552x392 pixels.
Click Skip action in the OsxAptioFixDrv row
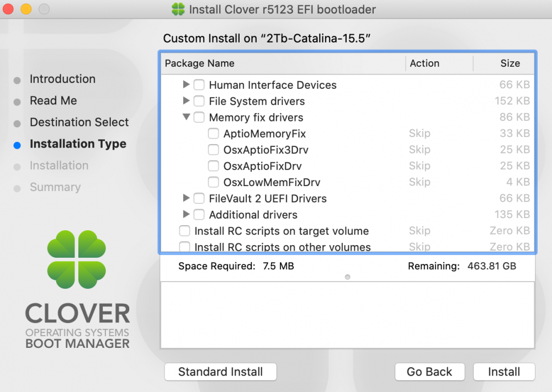point(420,166)
